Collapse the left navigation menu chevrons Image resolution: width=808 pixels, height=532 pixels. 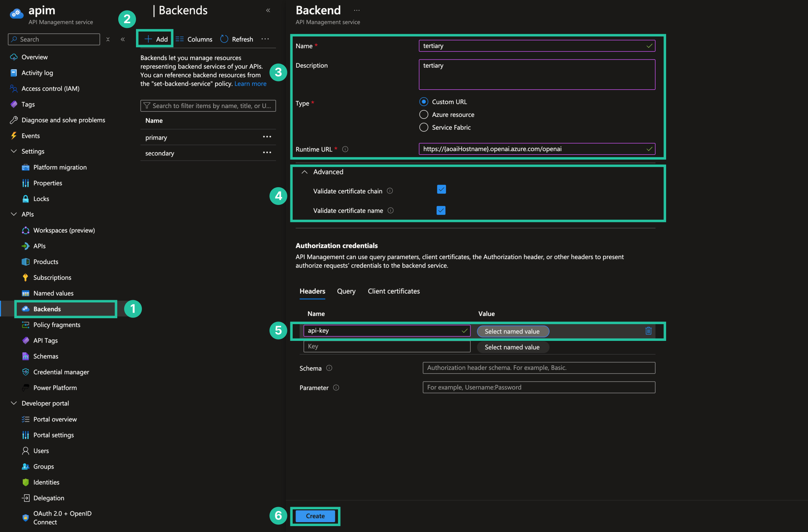tap(123, 39)
